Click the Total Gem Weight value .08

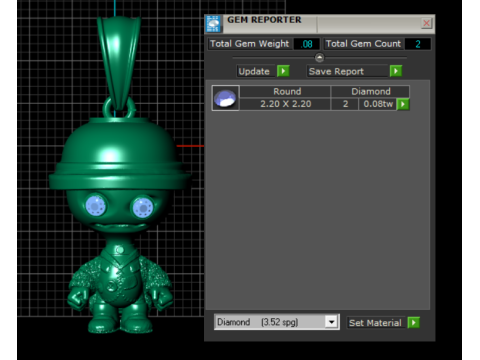[x=307, y=44]
